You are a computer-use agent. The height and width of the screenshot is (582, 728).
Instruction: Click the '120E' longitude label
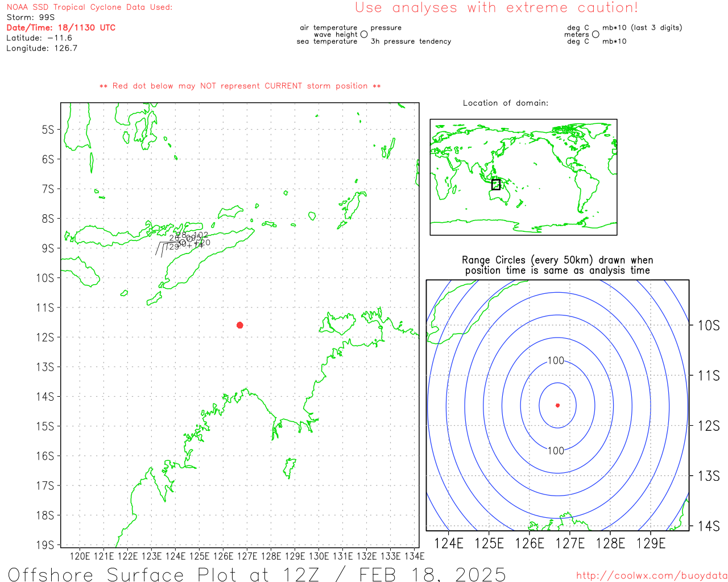[x=80, y=556]
